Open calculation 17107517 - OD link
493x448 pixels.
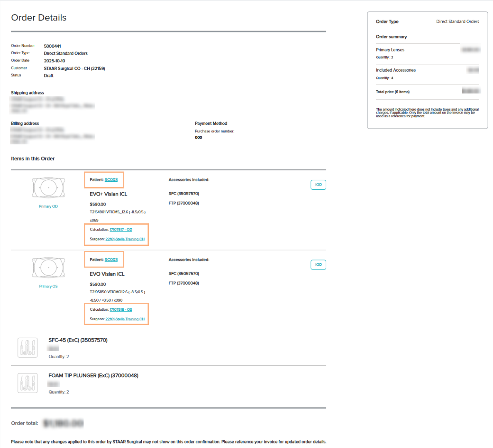121,230
